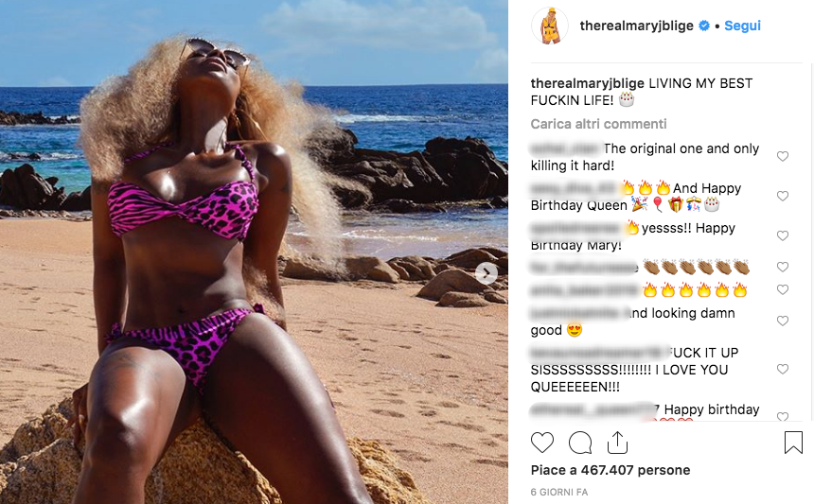The image size is (814, 504).
Task: Open the caption author name therealmaryjblige
Action: [x=587, y=83]
